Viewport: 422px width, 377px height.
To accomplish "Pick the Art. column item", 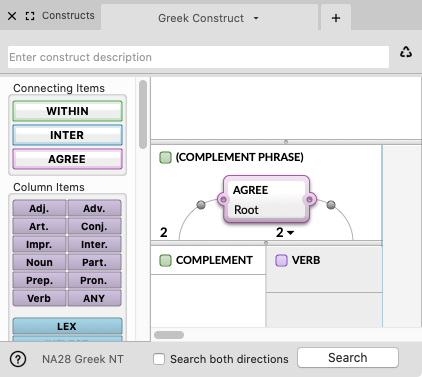I will tap(39, 226).
